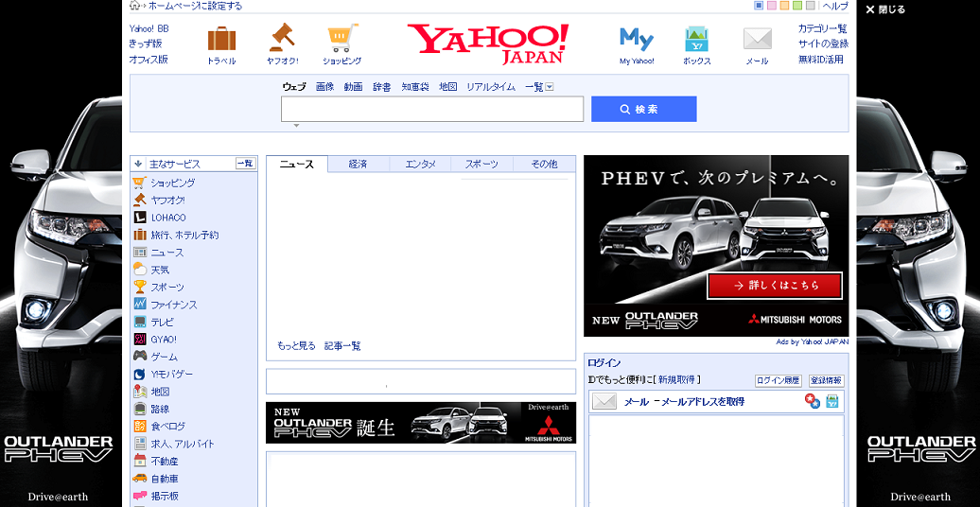Select the 知恵袋 search type
This screenshot has height=507, width=980.
coord(415,88)
